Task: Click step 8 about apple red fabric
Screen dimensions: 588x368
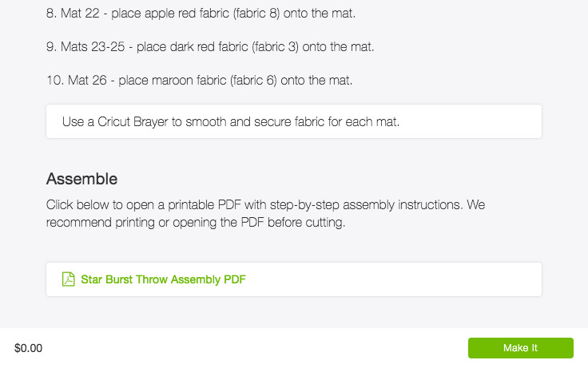Action: [x=201, y=14]
